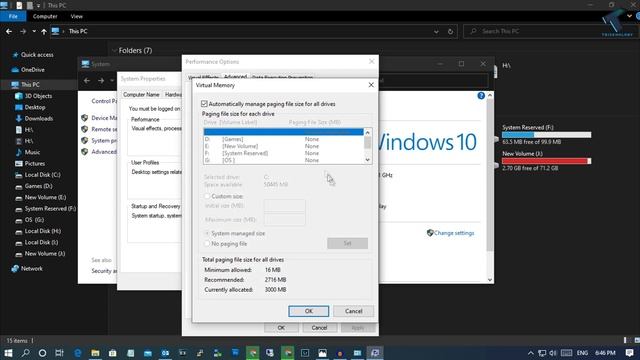The image size is (640, 360).
Task: Switch to Visual Effects tab
Action: 203,78
